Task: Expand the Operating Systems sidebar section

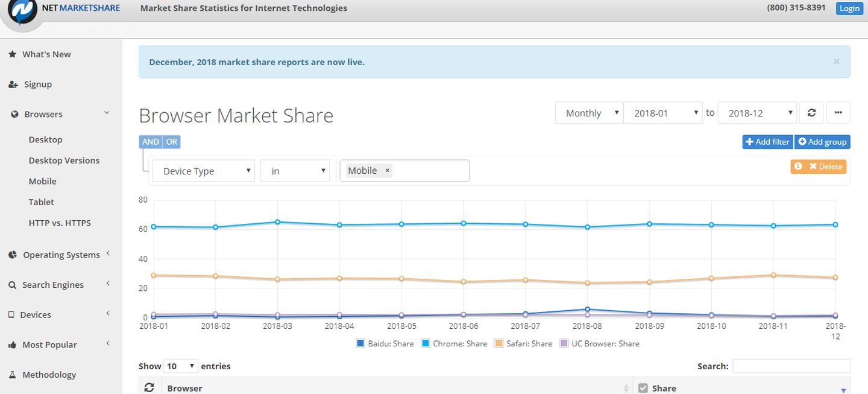Action: (61, 255)
